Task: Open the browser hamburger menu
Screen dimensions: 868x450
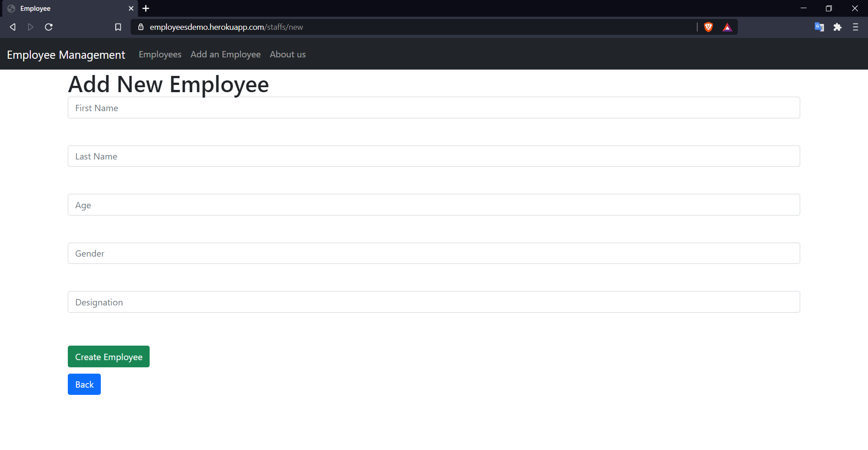Action: (855, 27)
